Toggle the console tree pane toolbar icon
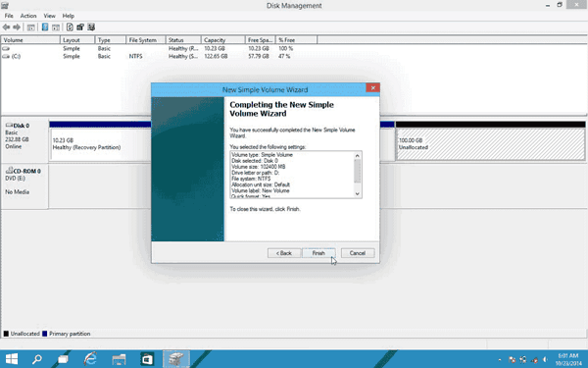This screenshot has width=588, height=368. pyautogui.click(x=31, y=27)
